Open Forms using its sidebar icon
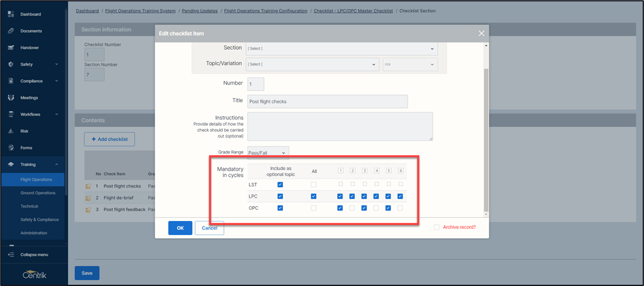Viewport: 644px width, 286px height. (11, 147)
